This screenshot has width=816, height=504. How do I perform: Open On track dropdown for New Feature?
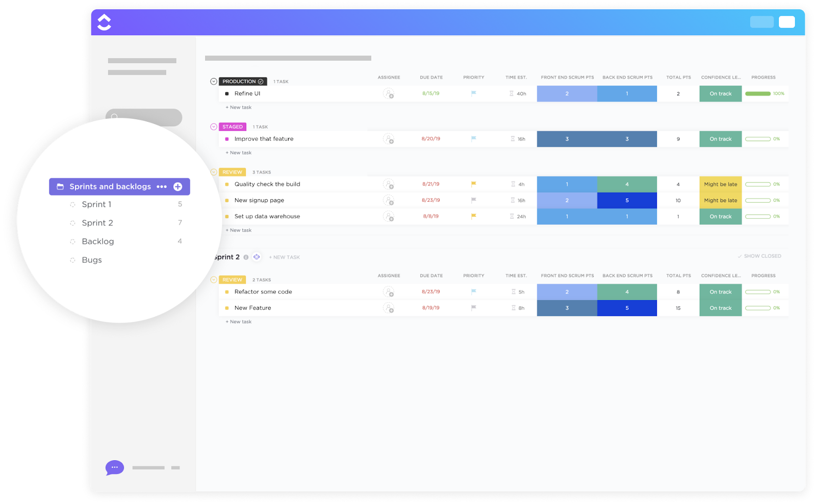[x=721, y=308]
